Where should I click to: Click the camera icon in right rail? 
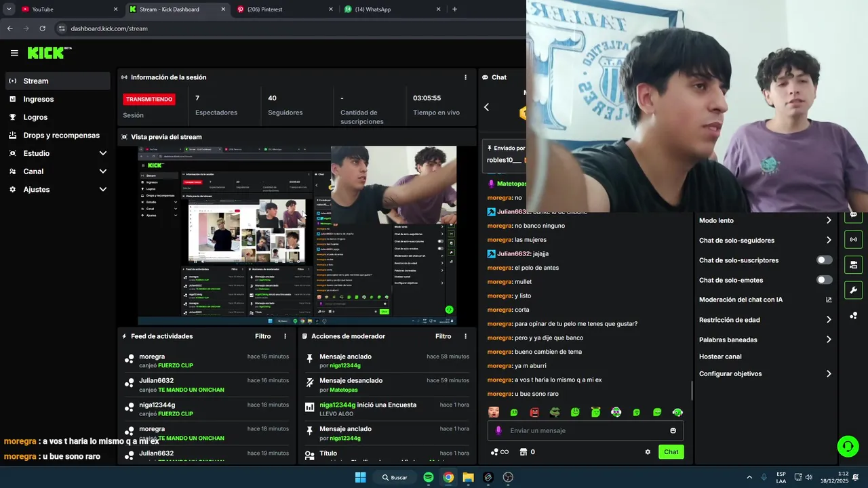point(853,264)
